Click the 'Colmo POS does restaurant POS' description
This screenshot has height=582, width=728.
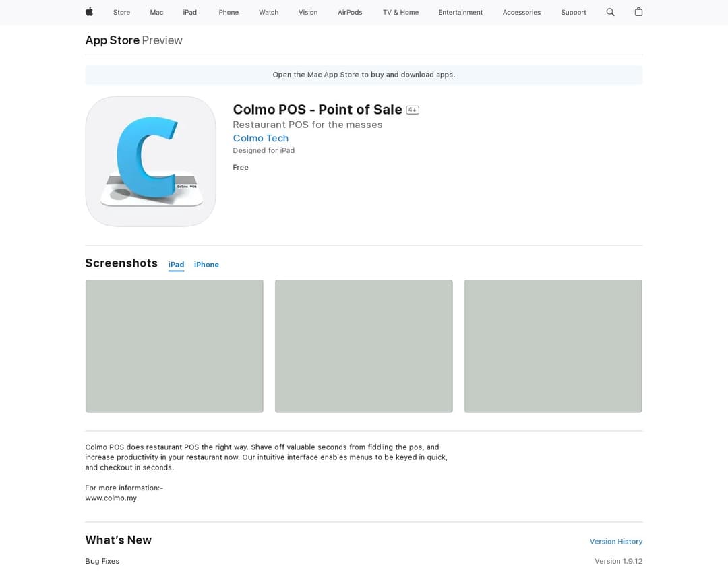(266, 457)
